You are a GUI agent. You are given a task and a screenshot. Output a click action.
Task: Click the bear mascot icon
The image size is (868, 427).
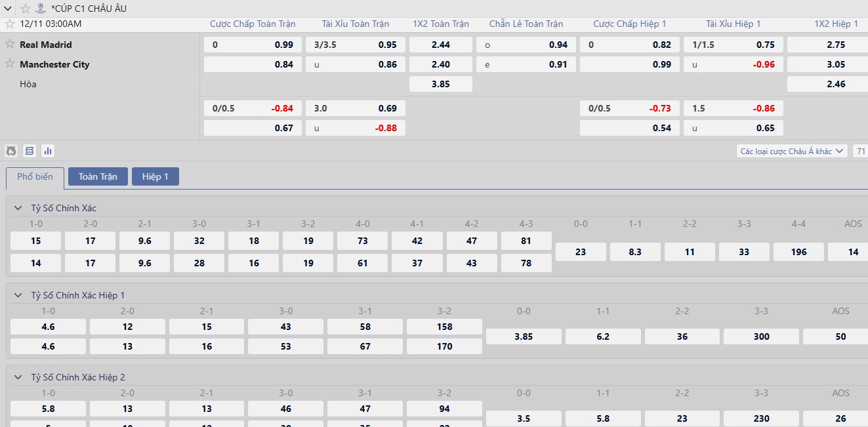tap(11, 151)
